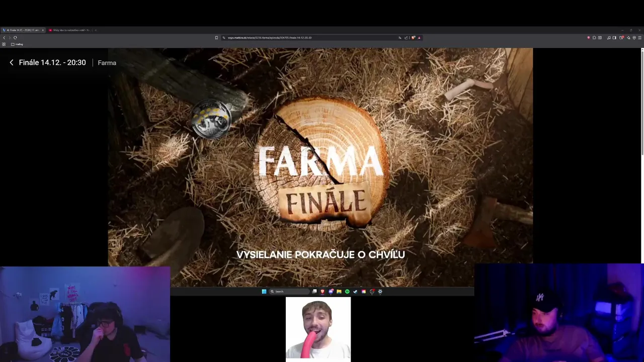644x362 pixels.
Task: Go back with the arrow beside Finále 14.12.
Action: [12, 62]
